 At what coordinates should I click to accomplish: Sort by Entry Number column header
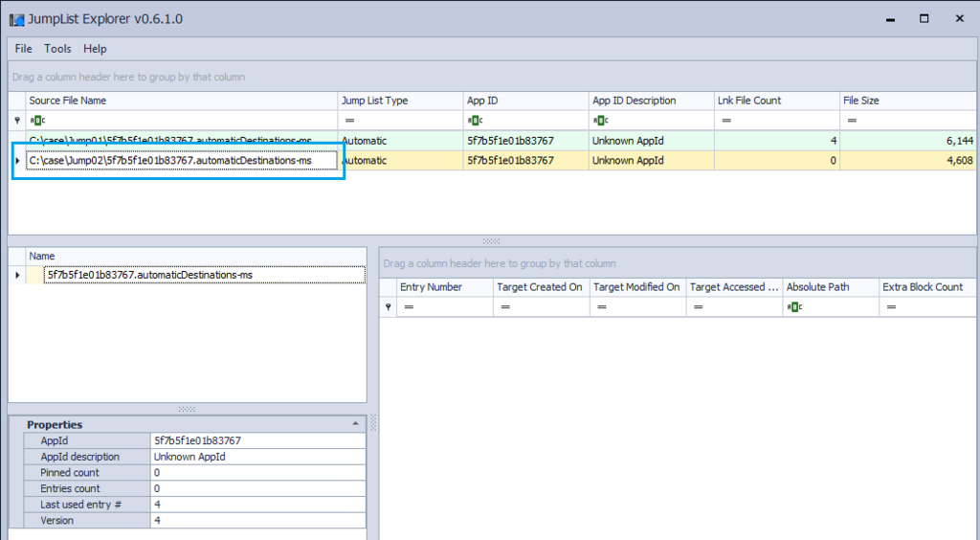[x=444, y=287]
